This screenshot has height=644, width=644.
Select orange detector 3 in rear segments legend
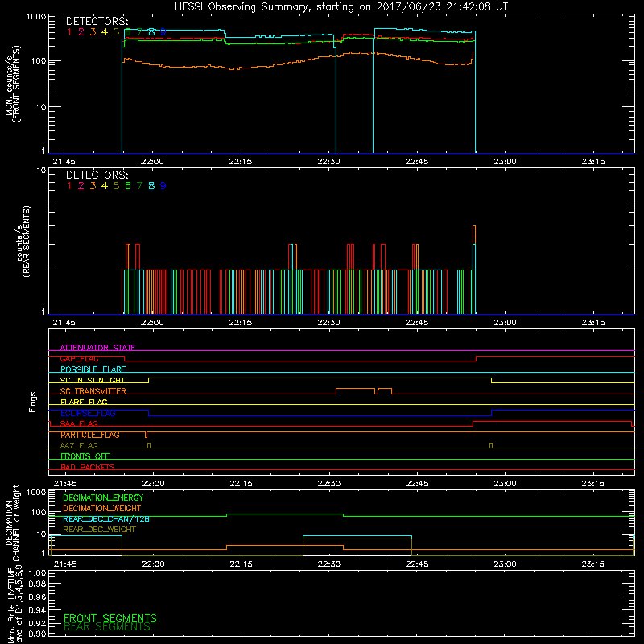point(93,186)
